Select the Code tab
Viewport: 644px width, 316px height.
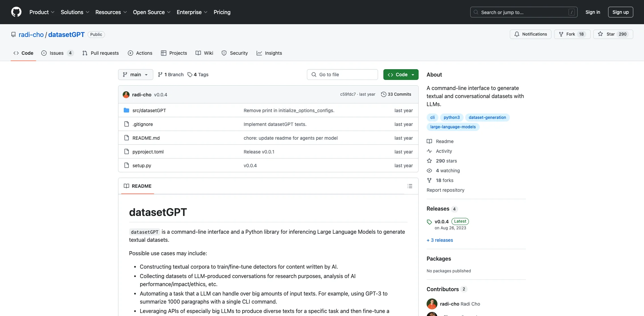point(23,53)
